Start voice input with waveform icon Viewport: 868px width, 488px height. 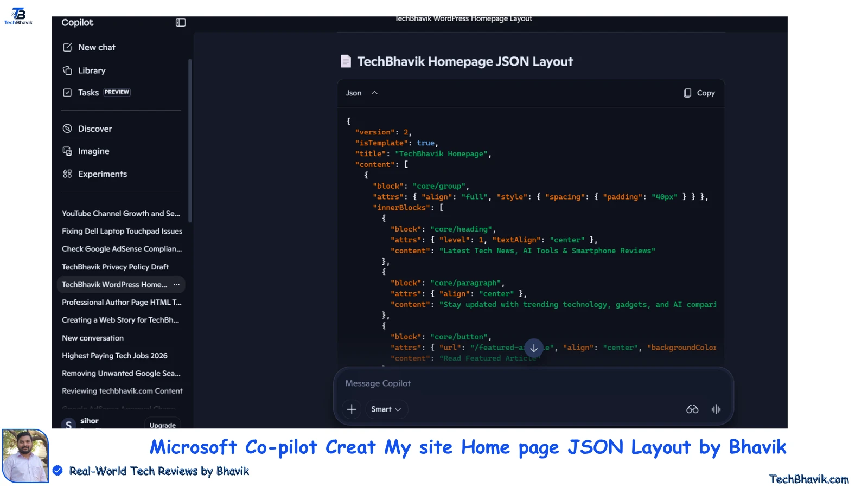click(x=716, y=409)
